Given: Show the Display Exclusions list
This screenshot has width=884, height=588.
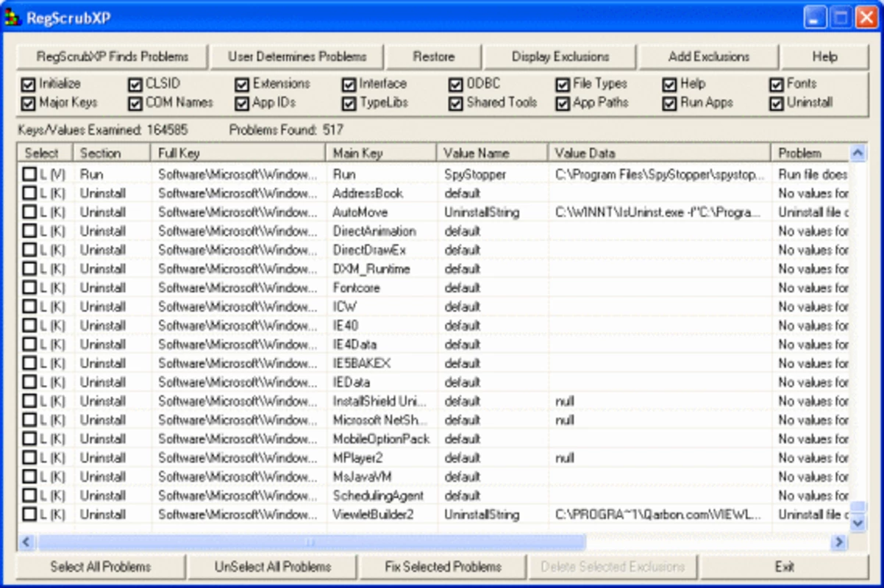Looking at the screenshot, I should 560,57.
